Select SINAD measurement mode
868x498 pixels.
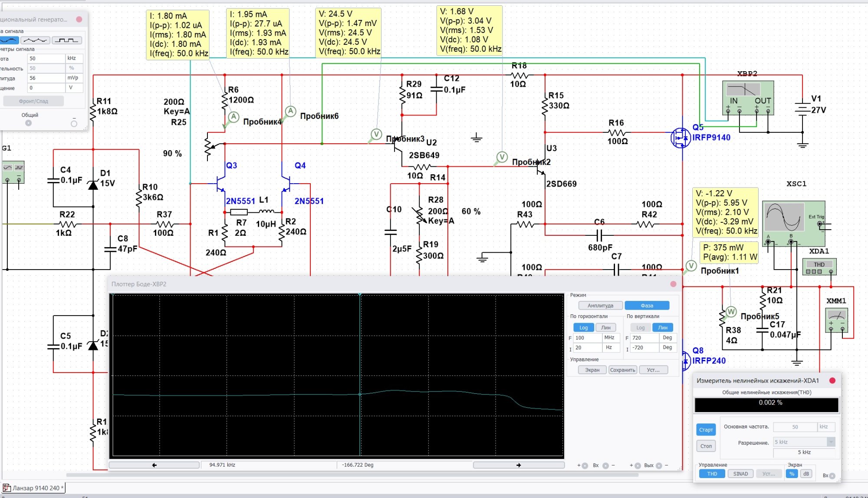[740, 474]
